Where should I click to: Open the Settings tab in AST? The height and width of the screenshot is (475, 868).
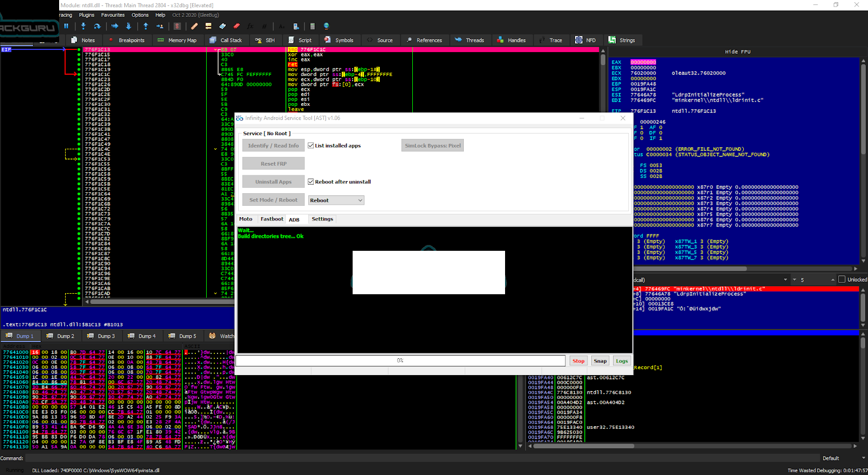(323, 219)
